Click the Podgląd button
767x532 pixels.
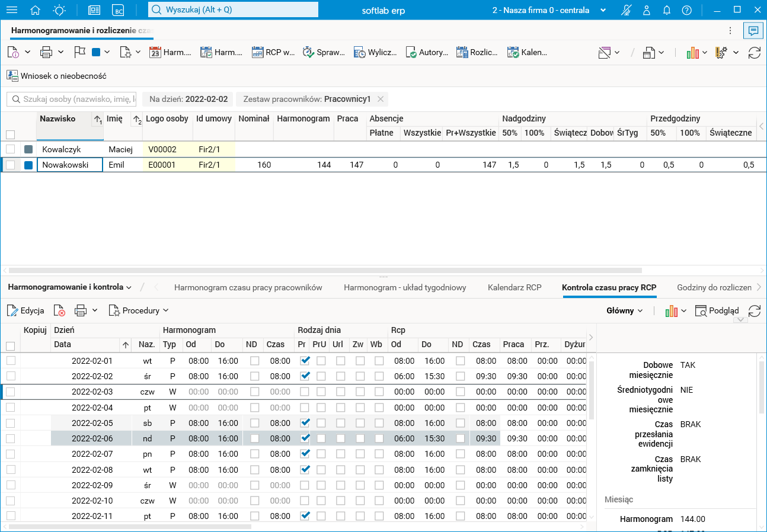[717, 310]
